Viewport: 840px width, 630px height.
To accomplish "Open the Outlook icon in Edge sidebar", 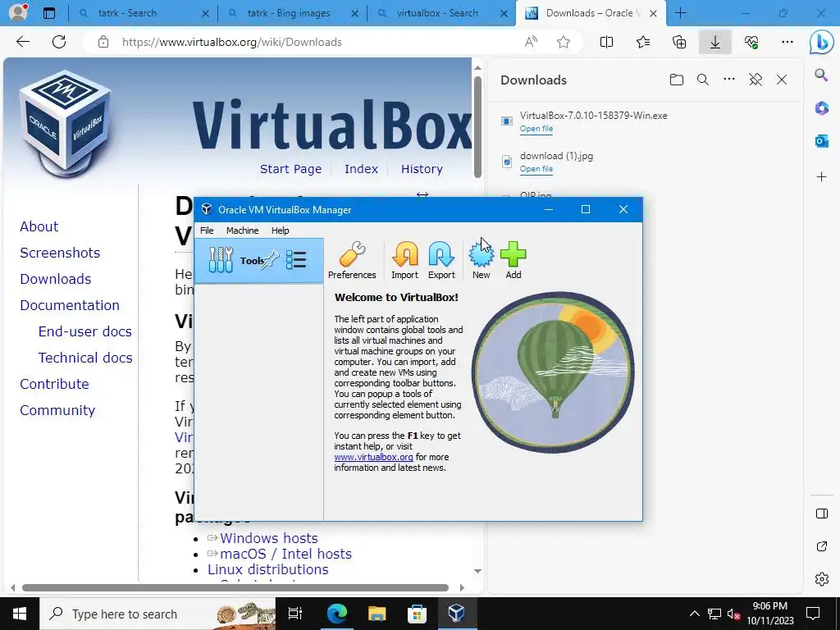I will pos(821,141).
